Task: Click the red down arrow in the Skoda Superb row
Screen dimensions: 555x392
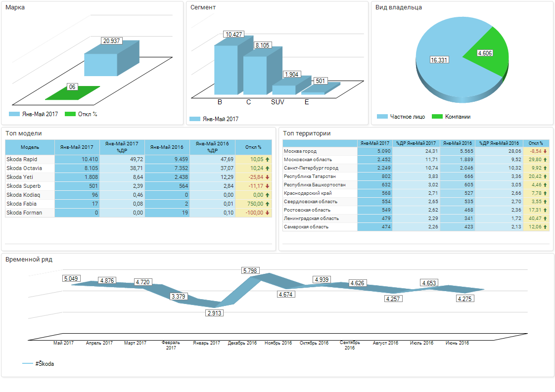Action: tap(267, 186)
